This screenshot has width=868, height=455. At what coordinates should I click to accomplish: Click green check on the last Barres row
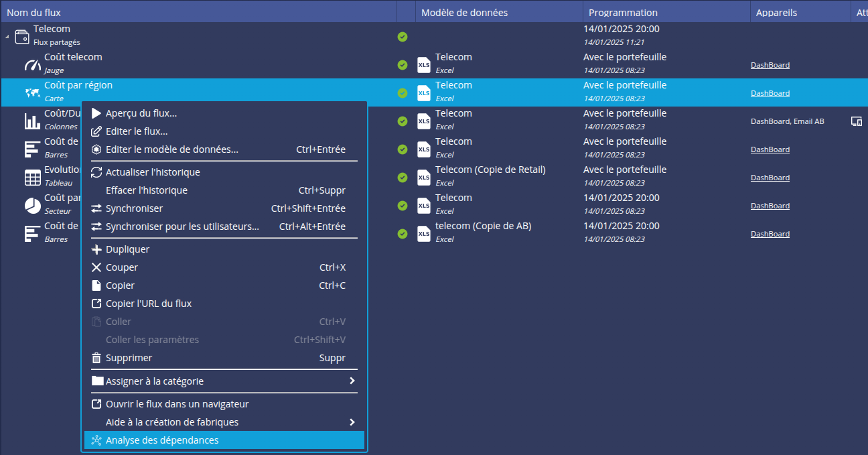(x=402, y=234)
